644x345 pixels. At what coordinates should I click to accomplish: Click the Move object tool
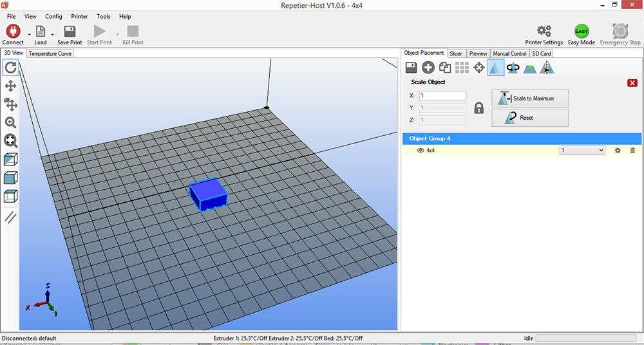coord(11,104)
